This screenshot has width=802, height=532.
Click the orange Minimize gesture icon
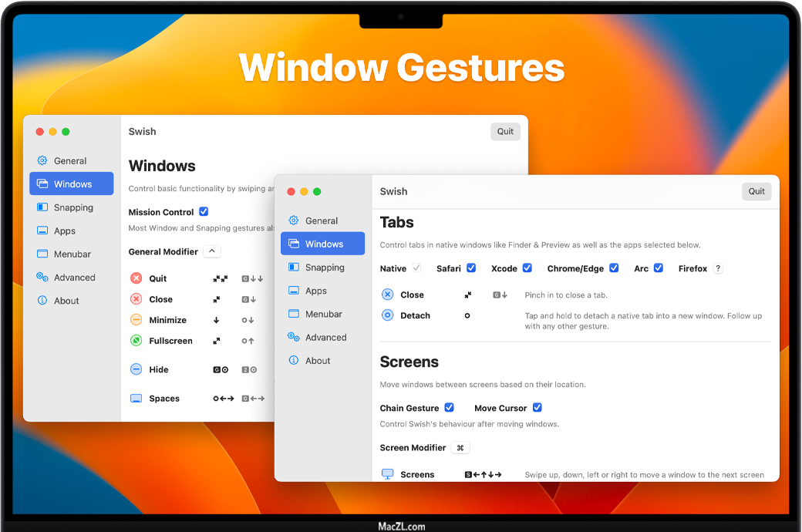click(136, 320)
